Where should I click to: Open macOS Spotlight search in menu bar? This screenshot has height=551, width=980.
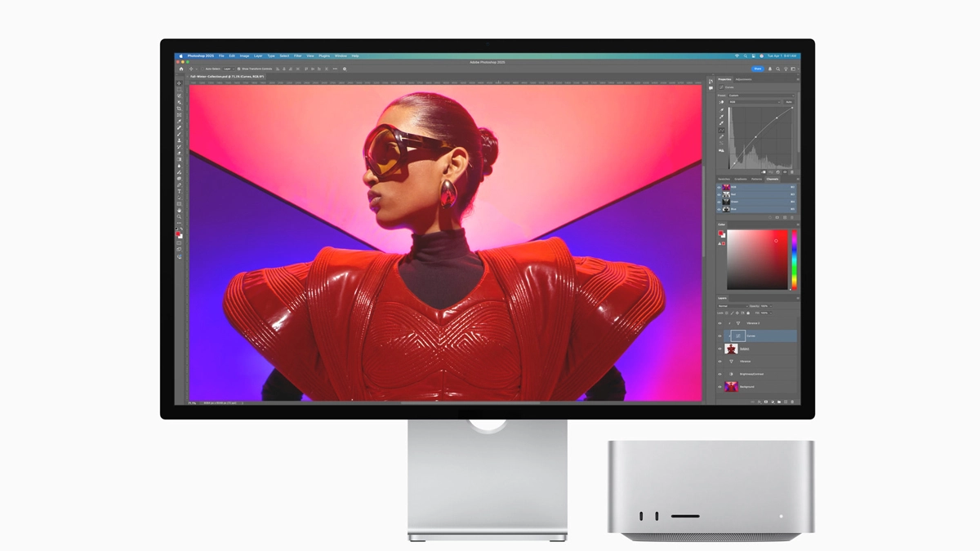pos(745,56)
